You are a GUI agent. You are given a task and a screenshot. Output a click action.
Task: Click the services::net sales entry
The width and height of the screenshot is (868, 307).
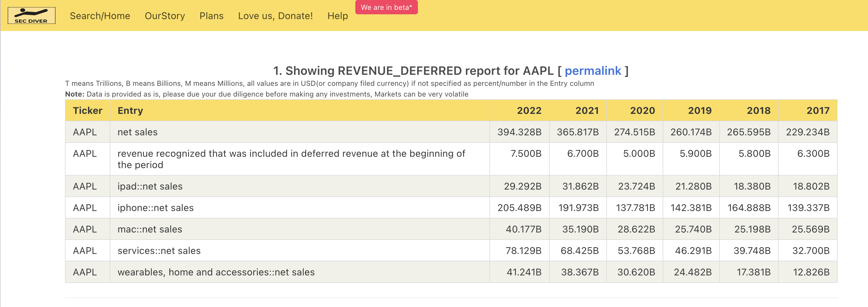pyautogui.click(x=159, y=251)
